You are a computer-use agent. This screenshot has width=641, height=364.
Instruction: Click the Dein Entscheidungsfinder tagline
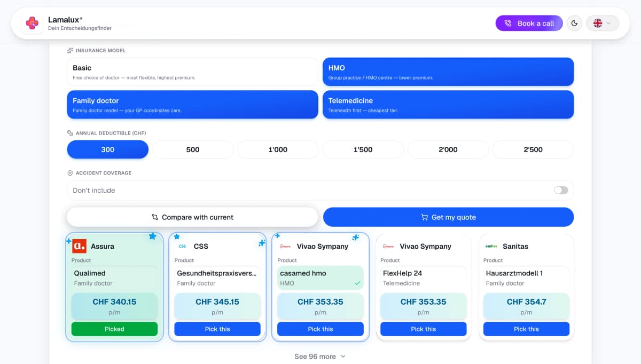[x=80, y=28]
